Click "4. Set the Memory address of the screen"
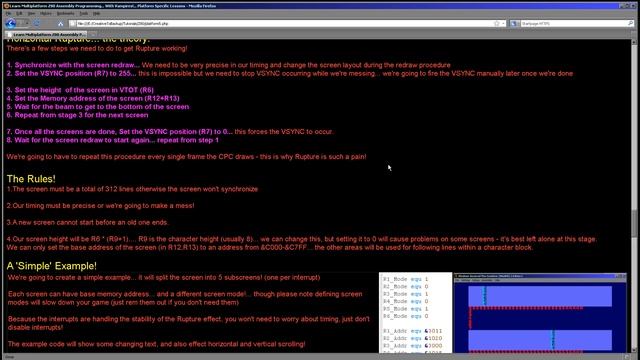 tap(93, 98)
